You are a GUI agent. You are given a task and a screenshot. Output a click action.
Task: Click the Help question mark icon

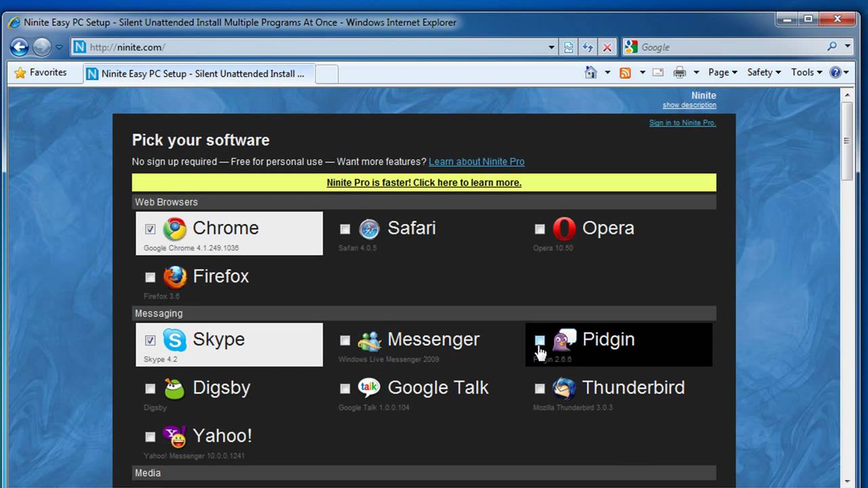click(x=835, y=73)
